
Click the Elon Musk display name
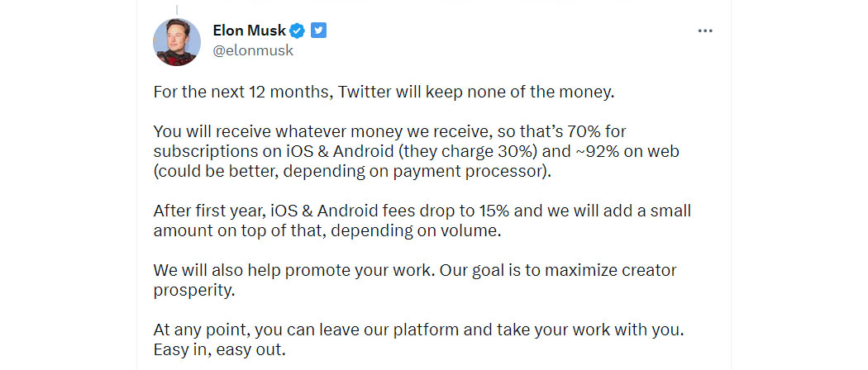[x=249, y=31]
